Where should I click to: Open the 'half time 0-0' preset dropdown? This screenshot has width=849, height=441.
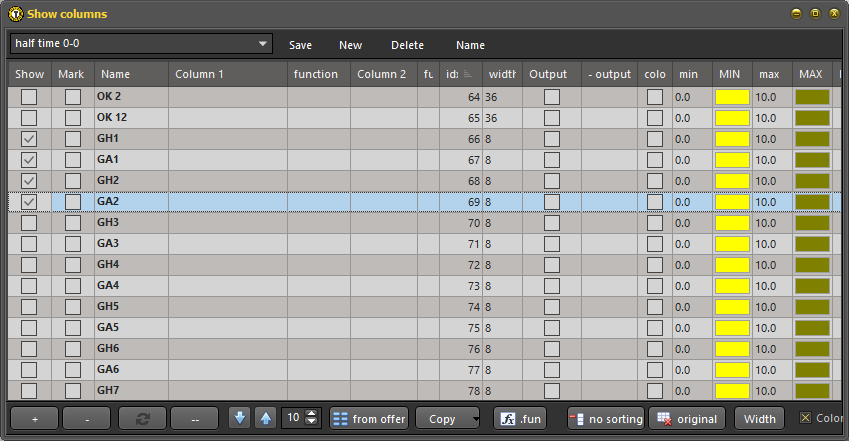pyautogui.click(x=140, y=44)
